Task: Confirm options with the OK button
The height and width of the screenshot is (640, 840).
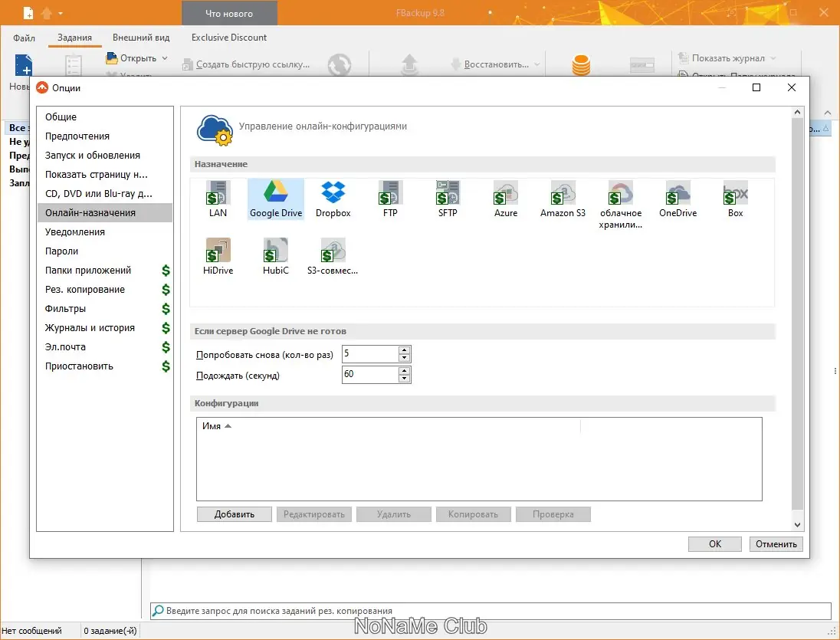Action: click(x=715, y=544)
